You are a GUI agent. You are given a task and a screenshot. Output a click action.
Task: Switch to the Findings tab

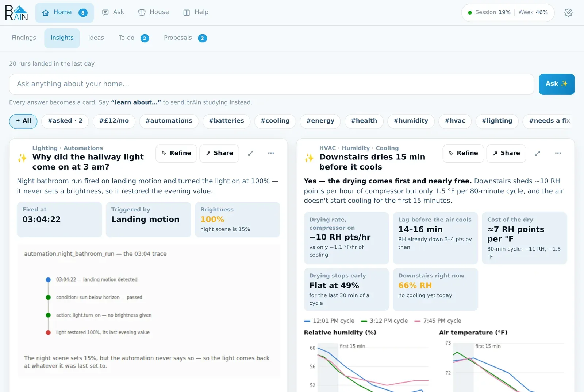pos(24,38)
